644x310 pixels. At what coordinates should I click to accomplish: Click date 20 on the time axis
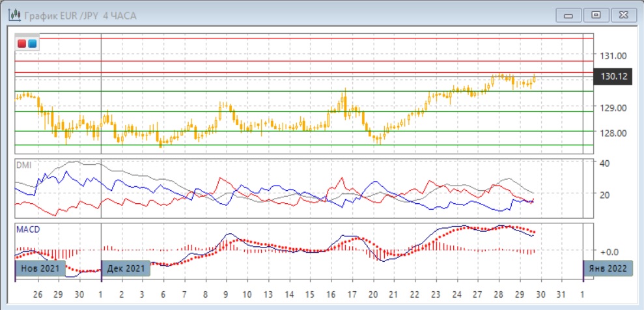tap(374, 294)
